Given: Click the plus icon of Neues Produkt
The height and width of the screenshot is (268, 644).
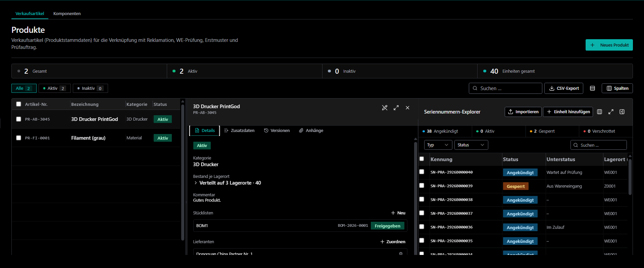Looking at the screenshot, I should coord(593,45).
